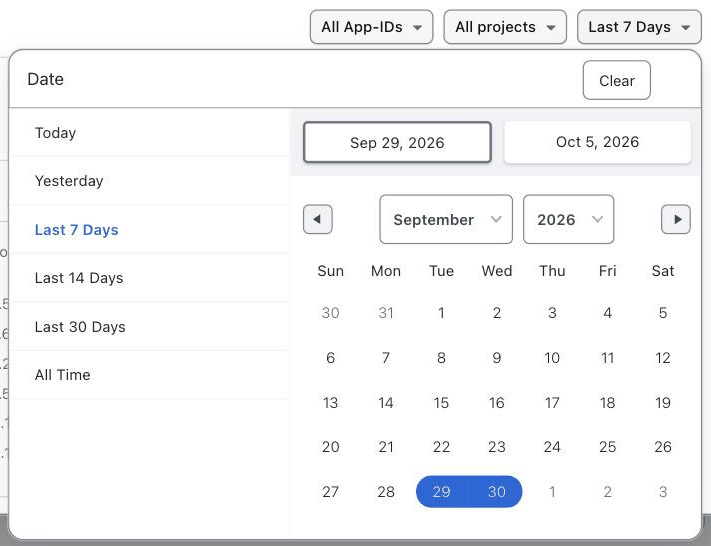Pick September 14 in the calendar
711x546 pixels.
click(386, 403)
